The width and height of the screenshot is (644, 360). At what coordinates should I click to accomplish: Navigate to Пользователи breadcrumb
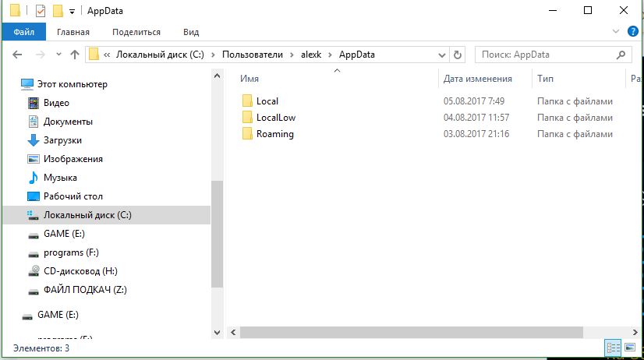[253, 55]
